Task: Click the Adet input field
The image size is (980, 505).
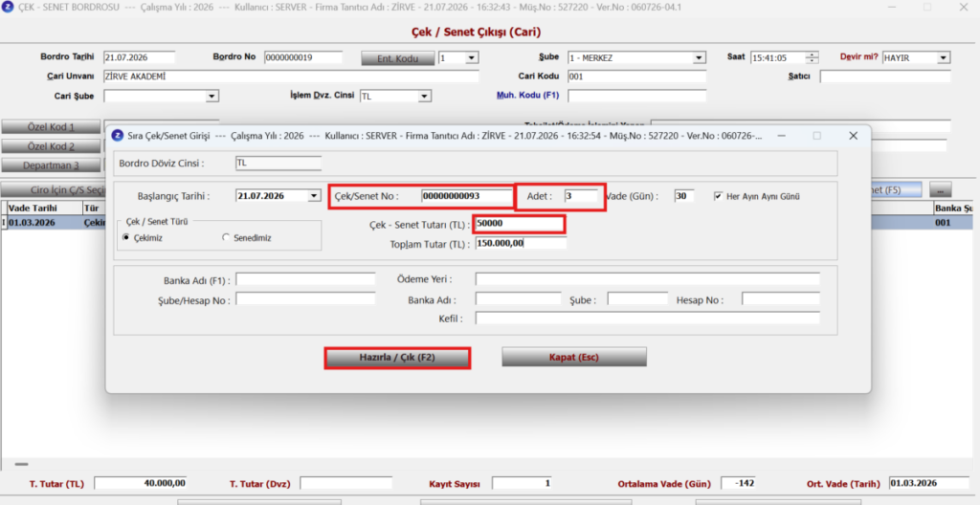Action: [x=581, y=196]
